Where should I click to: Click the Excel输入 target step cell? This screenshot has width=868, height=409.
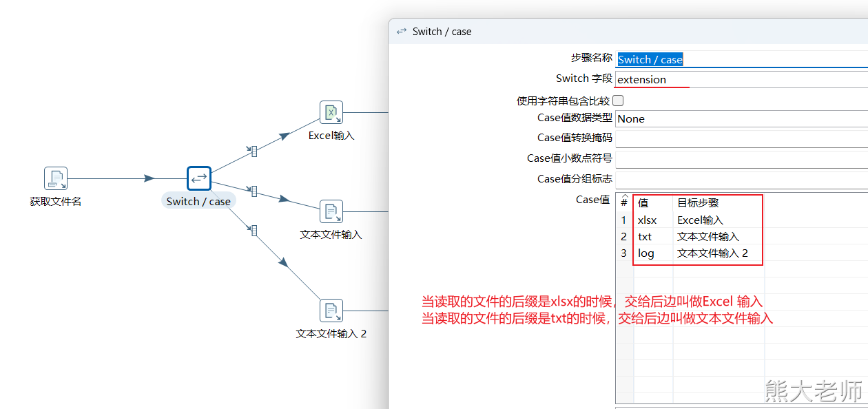719,220
